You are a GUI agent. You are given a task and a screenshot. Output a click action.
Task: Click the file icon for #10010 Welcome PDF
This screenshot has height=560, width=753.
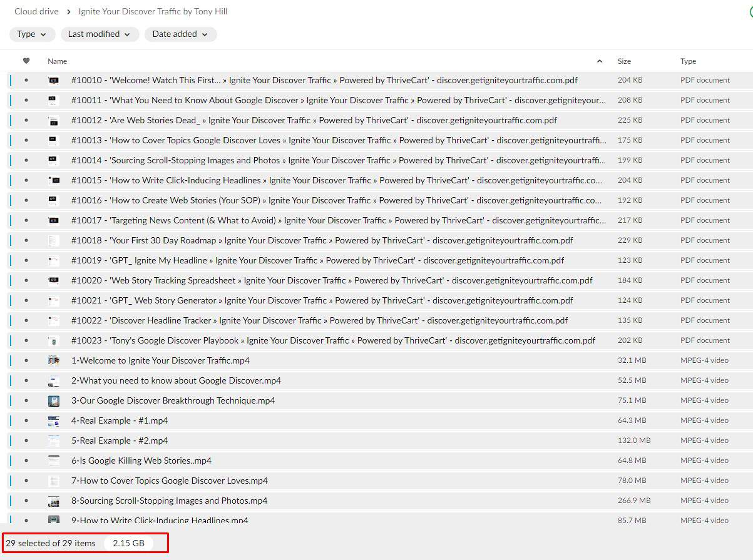tap(54, 80)
